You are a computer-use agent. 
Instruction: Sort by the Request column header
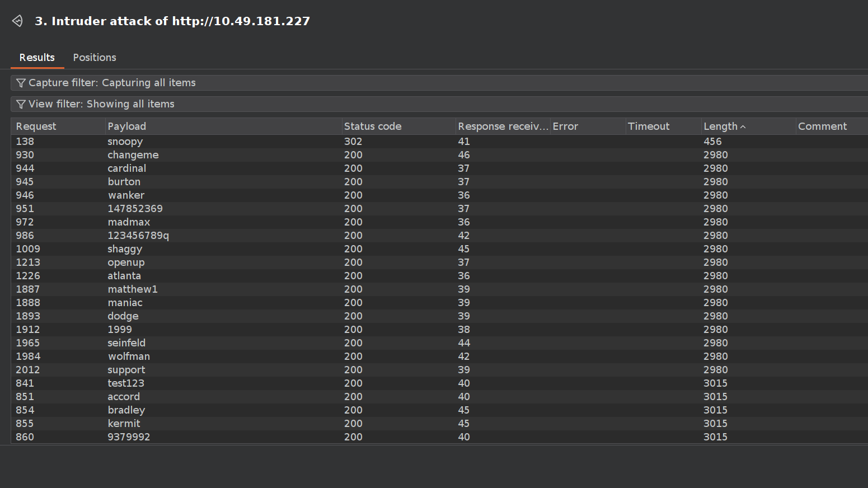tap(58, 126)
